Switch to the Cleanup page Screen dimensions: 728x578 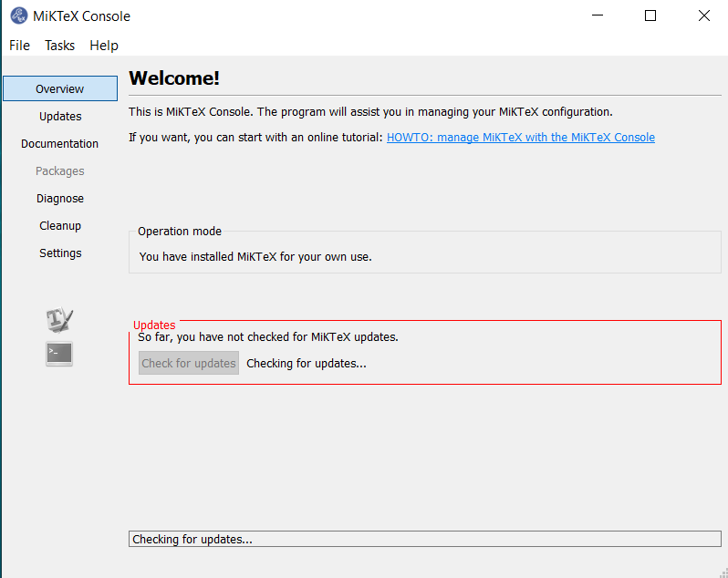60,225
